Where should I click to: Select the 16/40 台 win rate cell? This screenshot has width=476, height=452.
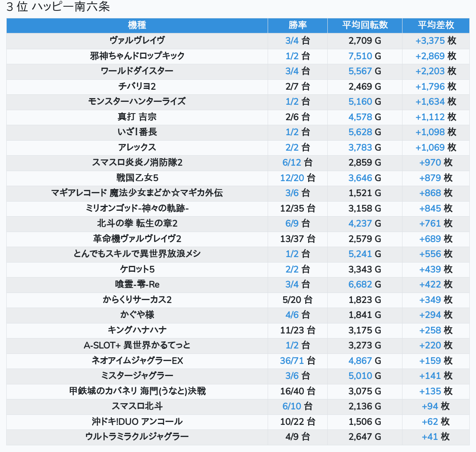(297, 391)
